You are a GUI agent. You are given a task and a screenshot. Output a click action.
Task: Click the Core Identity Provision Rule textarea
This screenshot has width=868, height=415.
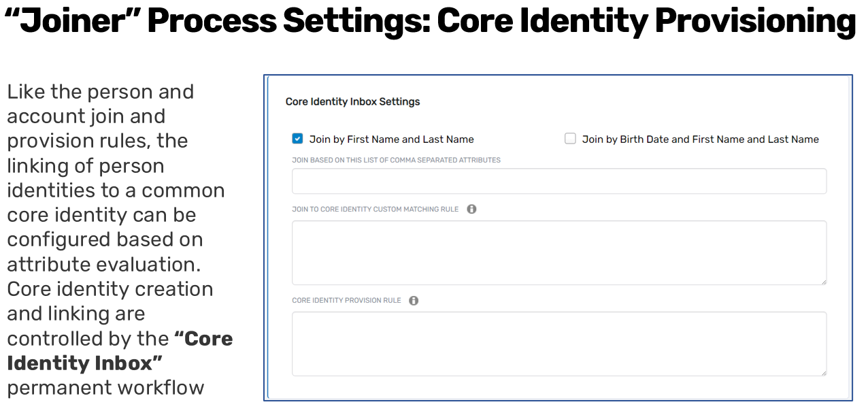point(559,344)
